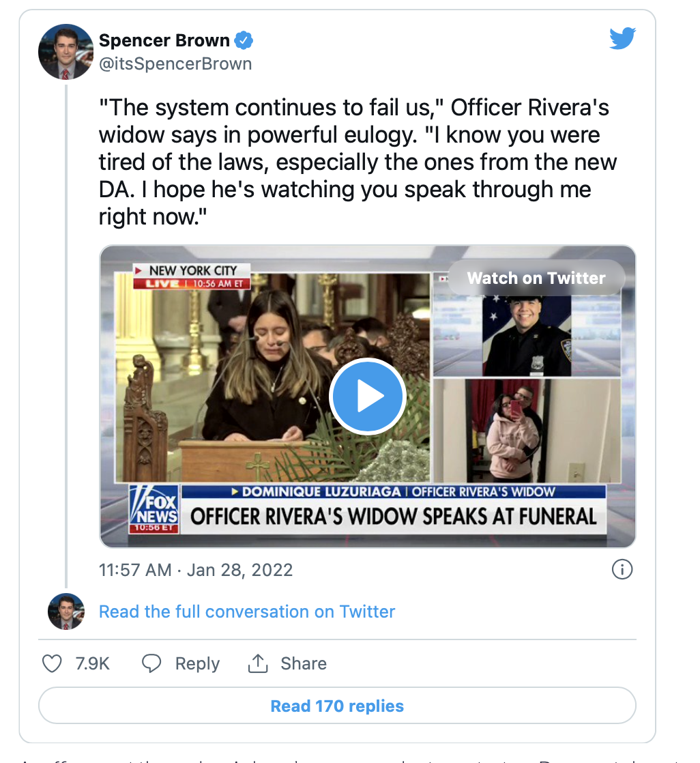The height and width of the screenshot is (763, 700).
Task: Open the 11:57 AM Jan 28, 2022 timestamp
Action: point(196,570)
